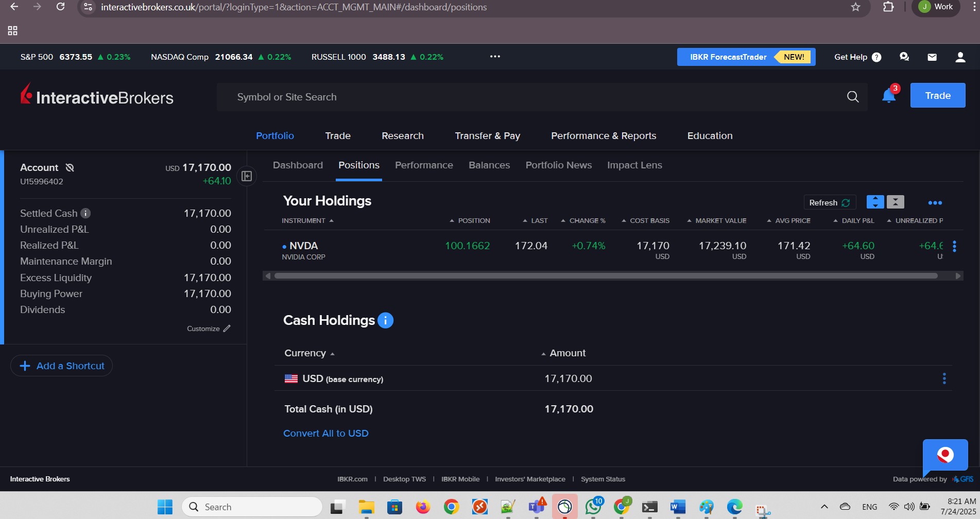Image resolution: width=980 pixels, height=519 pixels.
Task: Click the Settled Cash info icon
Action: pos(85,213)
